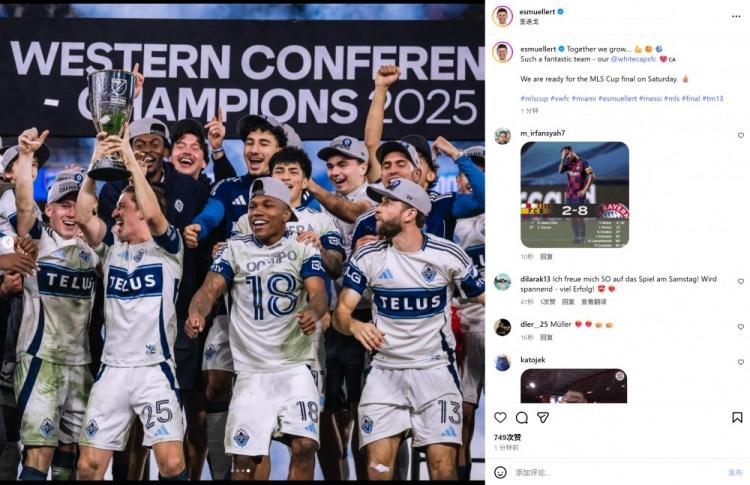Image resolution: width=750 pixels, height=485 pixels.
Task: Like m_irfansyah7's comment
Action: pos(740,135)
